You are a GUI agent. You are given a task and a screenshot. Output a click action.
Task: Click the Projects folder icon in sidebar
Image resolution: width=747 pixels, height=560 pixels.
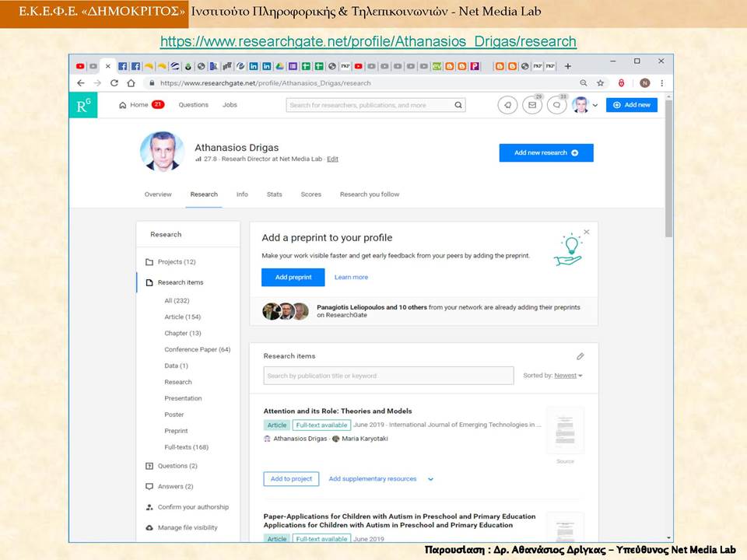(x=149, y=262)
